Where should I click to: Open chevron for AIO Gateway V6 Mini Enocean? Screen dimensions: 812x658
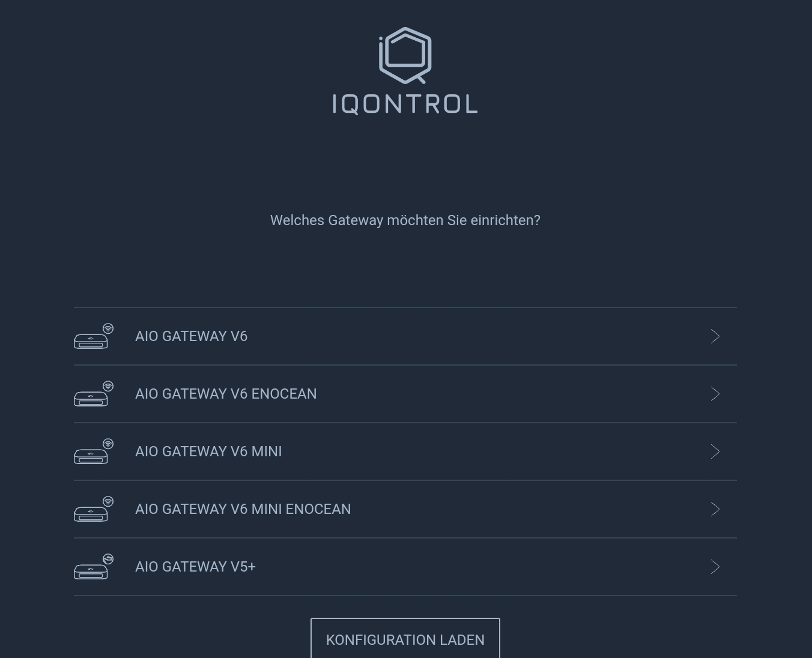[715, 509]
